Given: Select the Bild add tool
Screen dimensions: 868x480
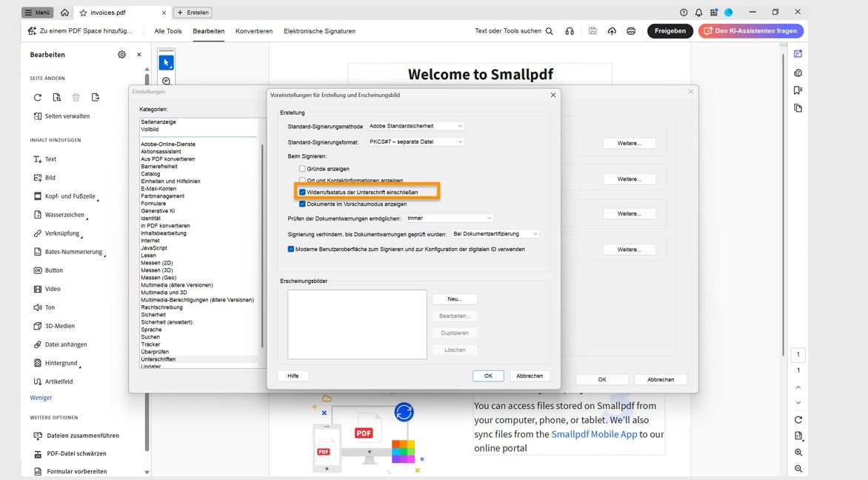Looking at the screenshot, I should pos(44,178).
